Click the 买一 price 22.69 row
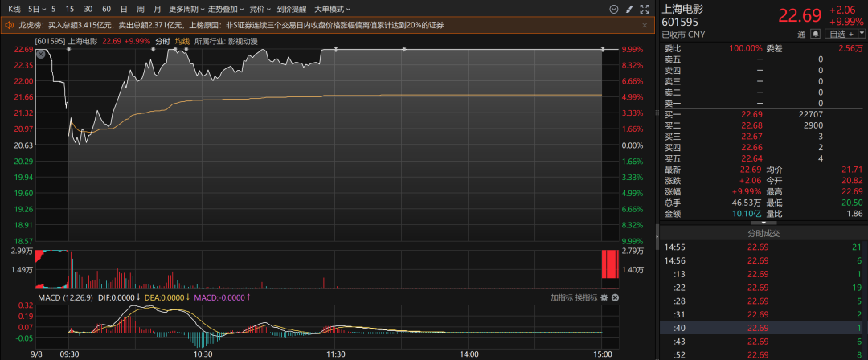The width and height of the screenshot is (868, 360). pos(764,115)
